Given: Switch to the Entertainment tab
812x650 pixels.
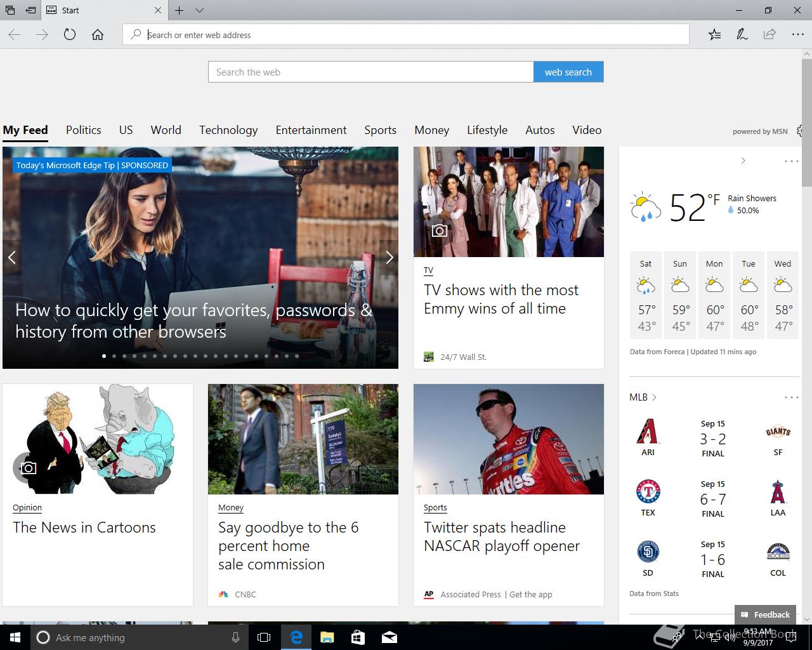Looking at the screenshot, I should (x=311, y=130).
